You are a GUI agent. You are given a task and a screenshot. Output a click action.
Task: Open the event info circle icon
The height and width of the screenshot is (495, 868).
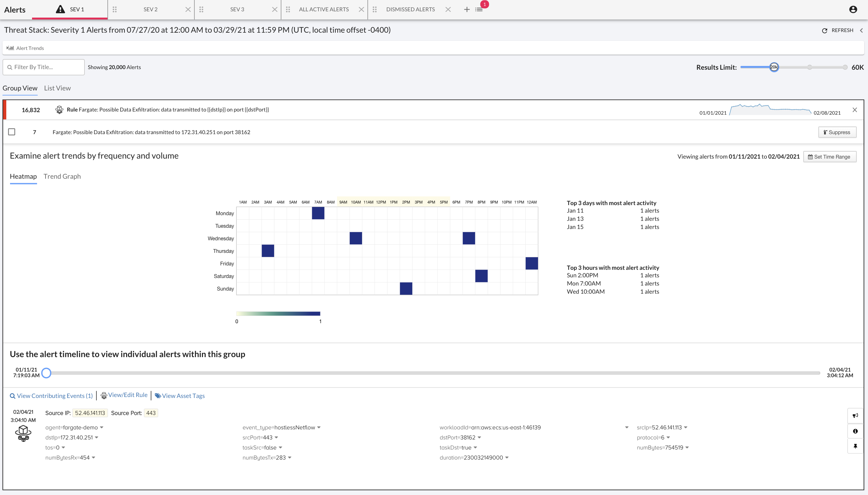click(855, 431)
